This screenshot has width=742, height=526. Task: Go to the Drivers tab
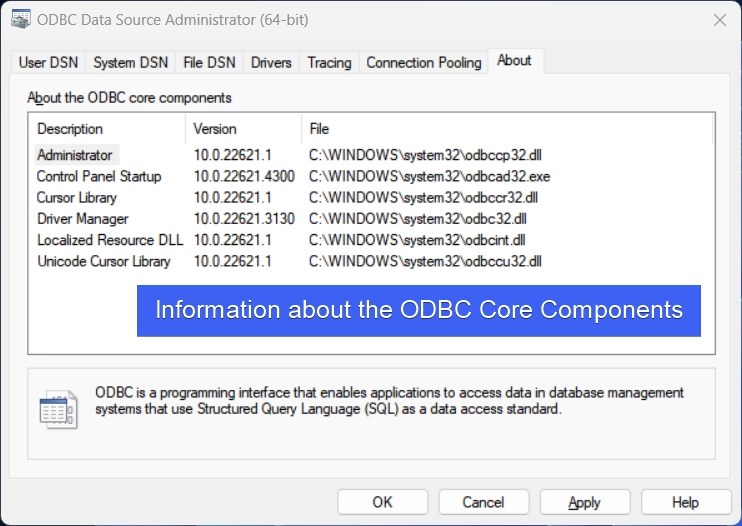coord(271,62)
